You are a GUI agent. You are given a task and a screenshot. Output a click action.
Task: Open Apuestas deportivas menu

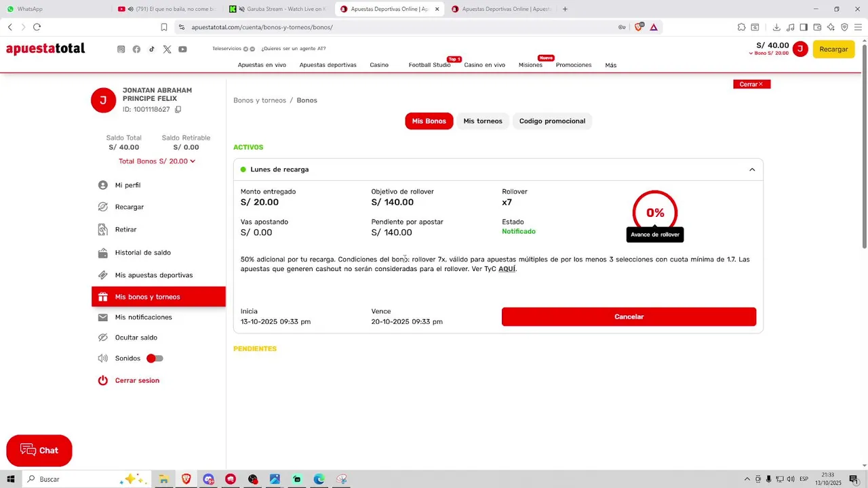[328, 65]
